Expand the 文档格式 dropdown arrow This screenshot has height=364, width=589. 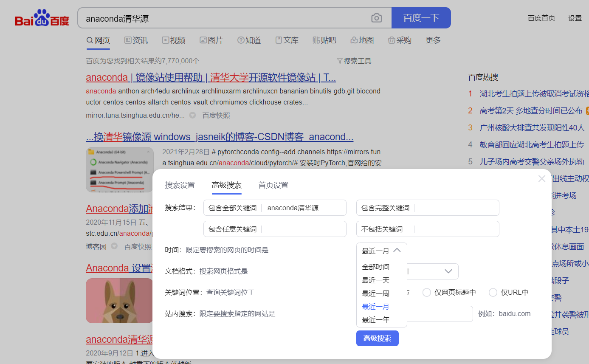tap(448, 271)
